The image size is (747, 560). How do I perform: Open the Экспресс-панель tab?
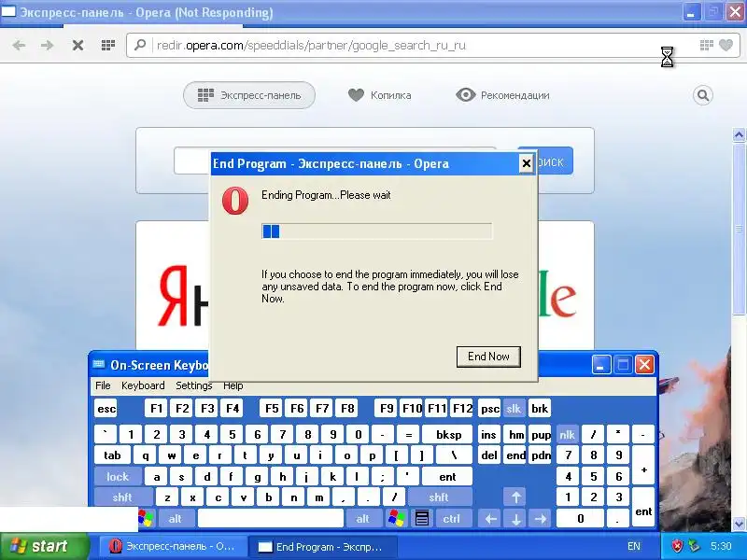pyautogui.click(x=249, y=95)
